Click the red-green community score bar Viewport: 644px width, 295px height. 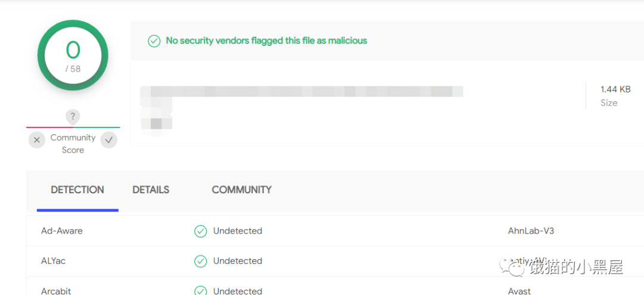coord(73,127)
